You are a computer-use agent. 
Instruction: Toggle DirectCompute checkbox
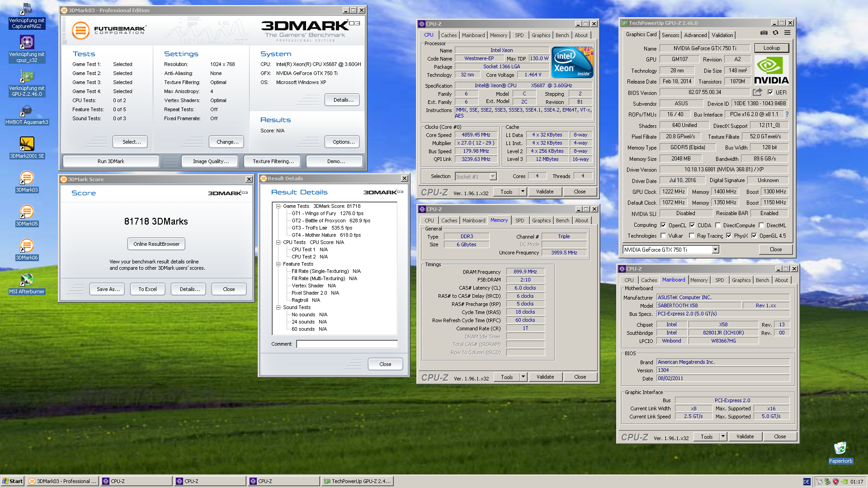[718, 225]
